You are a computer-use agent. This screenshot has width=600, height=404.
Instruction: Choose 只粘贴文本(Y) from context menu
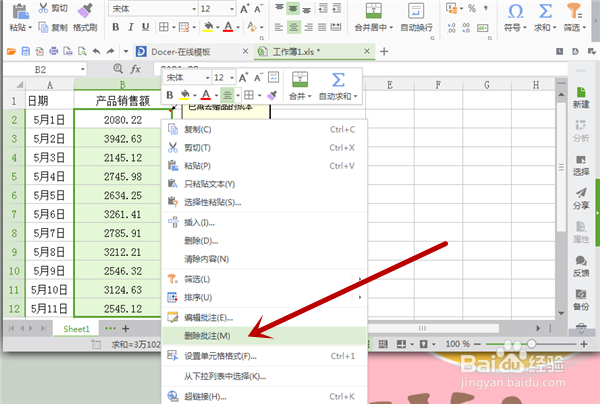click(264, 184)
